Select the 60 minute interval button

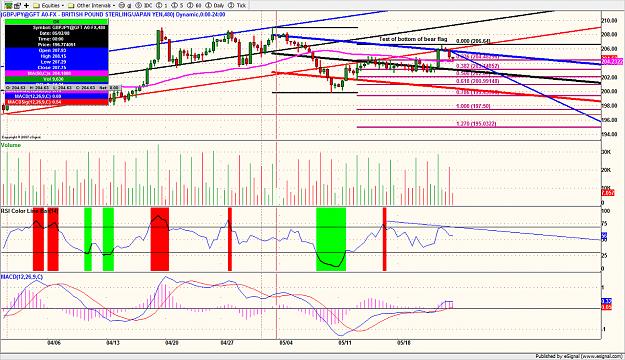coord(195,6)
